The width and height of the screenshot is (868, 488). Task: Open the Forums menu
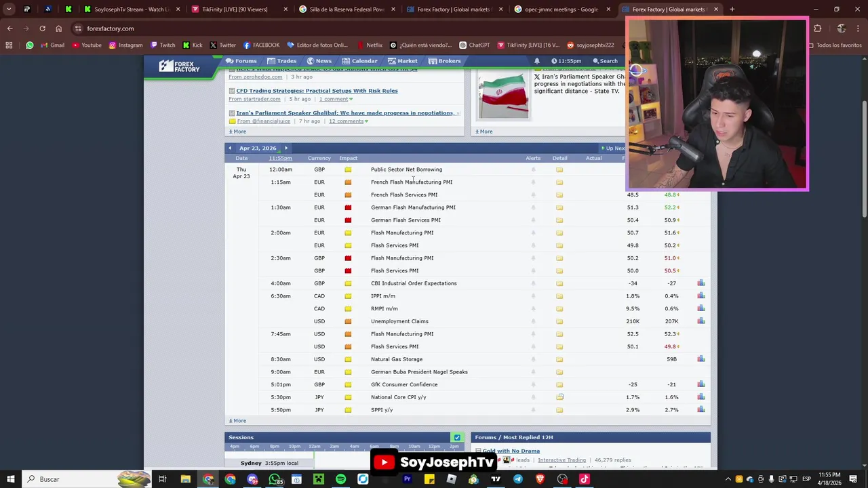(241, 61)
